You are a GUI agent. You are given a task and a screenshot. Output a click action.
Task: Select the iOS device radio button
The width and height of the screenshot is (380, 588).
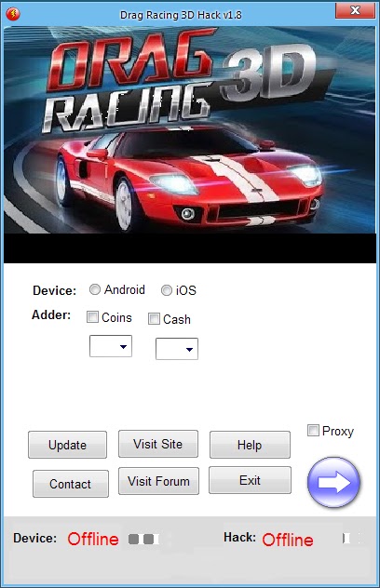coord(167,290)
